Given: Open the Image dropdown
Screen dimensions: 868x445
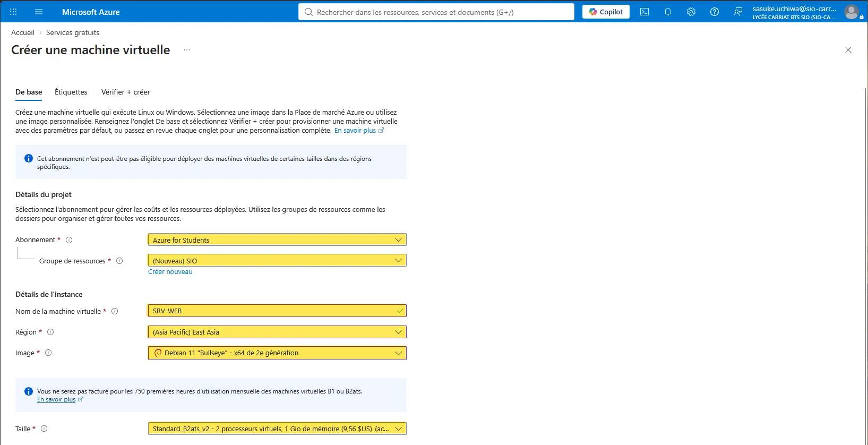Looking at the screenshot, I should [277, 353].
